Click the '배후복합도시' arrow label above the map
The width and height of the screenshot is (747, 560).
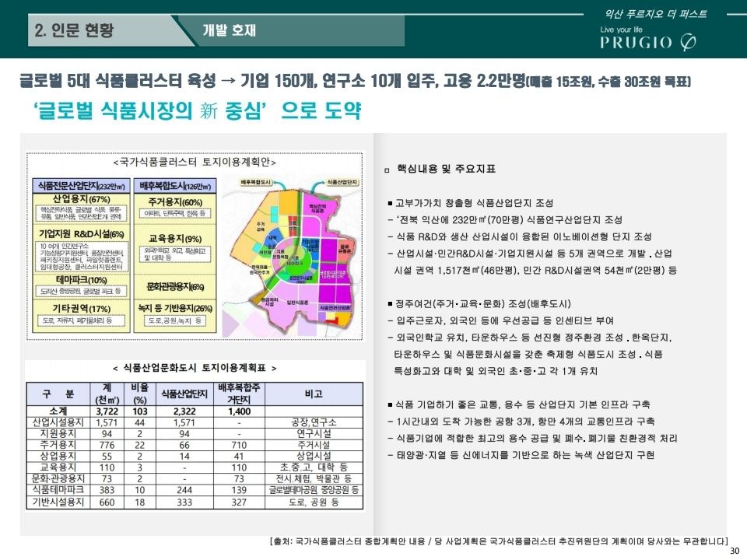256,182
